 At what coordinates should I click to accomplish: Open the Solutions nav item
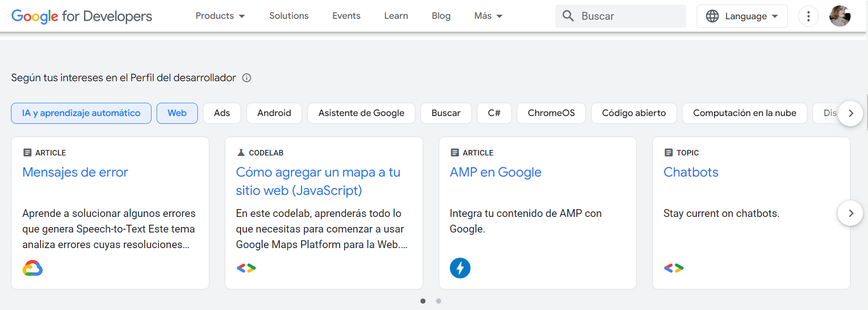tap(289, 16)
